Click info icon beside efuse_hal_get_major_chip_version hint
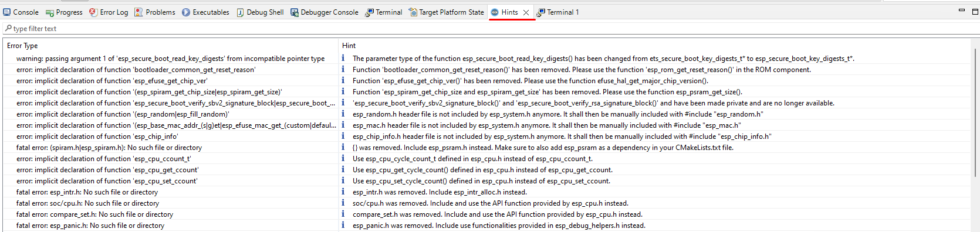The width and height of the screenshot is (980, 232). 343,80
